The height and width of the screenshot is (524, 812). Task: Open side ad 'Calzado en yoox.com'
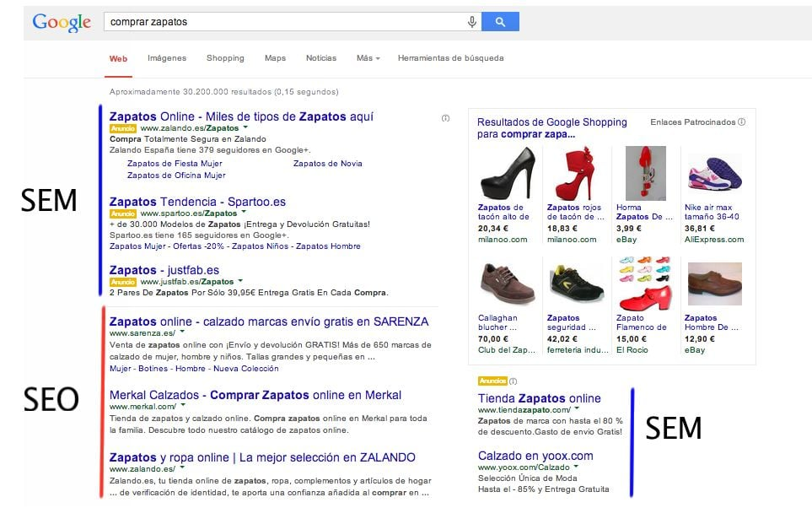[x=535, y=456]
